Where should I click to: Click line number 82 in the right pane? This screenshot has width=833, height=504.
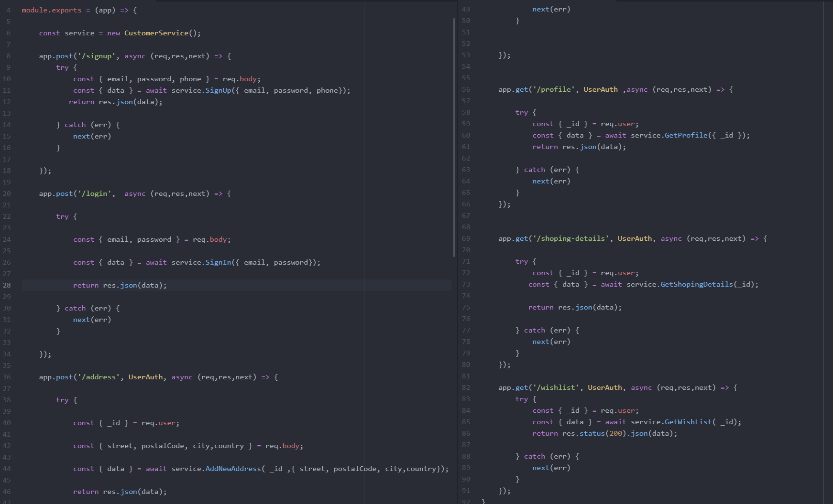[466, 387]
